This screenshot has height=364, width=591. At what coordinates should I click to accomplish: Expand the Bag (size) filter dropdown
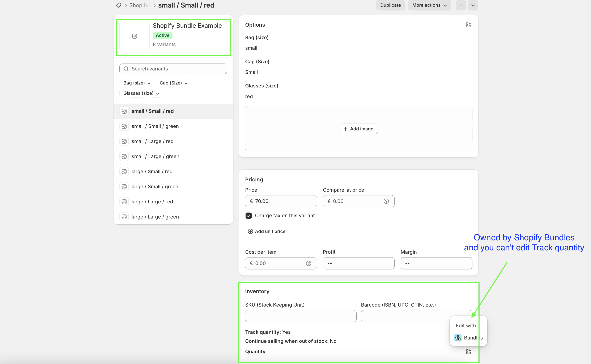[x=137, y=83]
